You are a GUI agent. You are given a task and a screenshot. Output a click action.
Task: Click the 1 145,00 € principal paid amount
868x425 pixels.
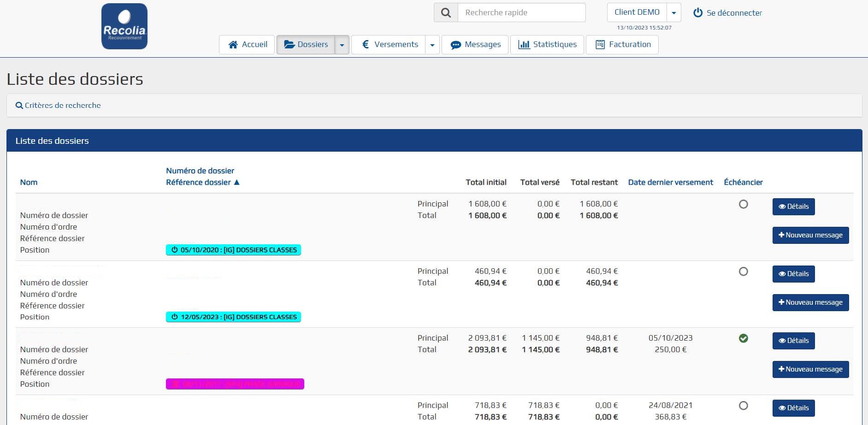point(541,338)
